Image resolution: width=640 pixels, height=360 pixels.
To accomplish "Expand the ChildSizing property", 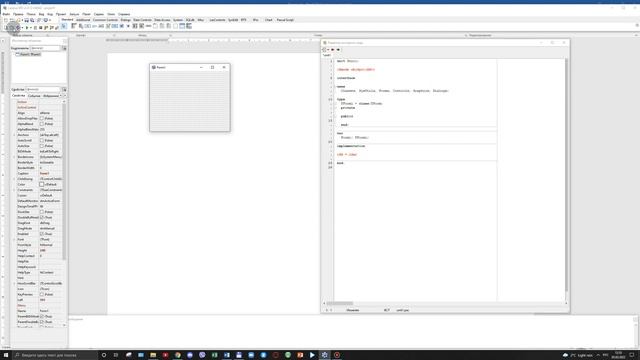I will [x=14, y=179].
